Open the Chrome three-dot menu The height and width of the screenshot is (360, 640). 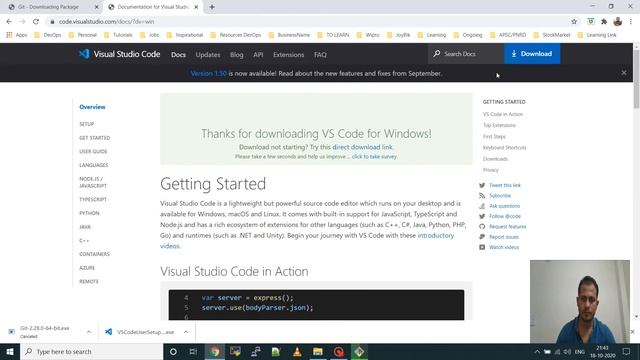(x=631, y=22)
